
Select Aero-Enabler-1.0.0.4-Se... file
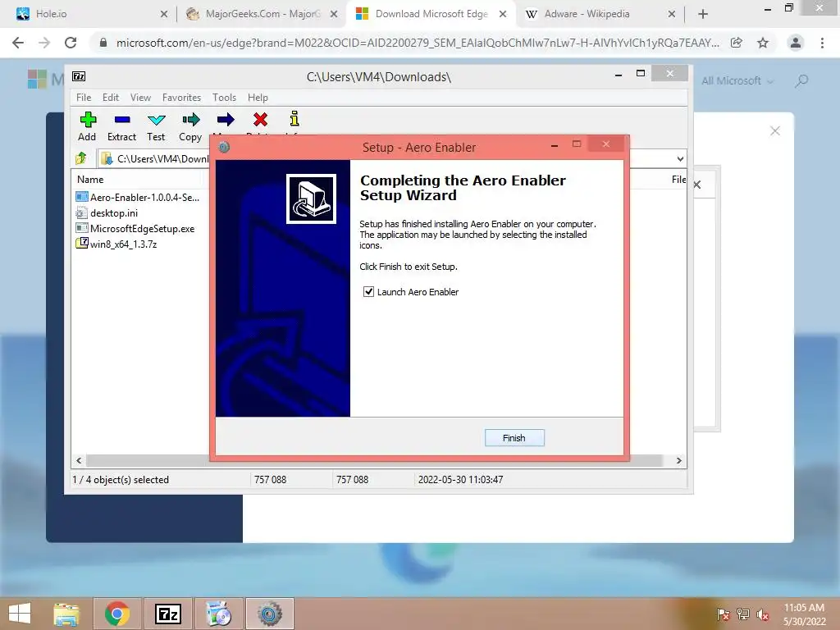[x=137, y=197]
